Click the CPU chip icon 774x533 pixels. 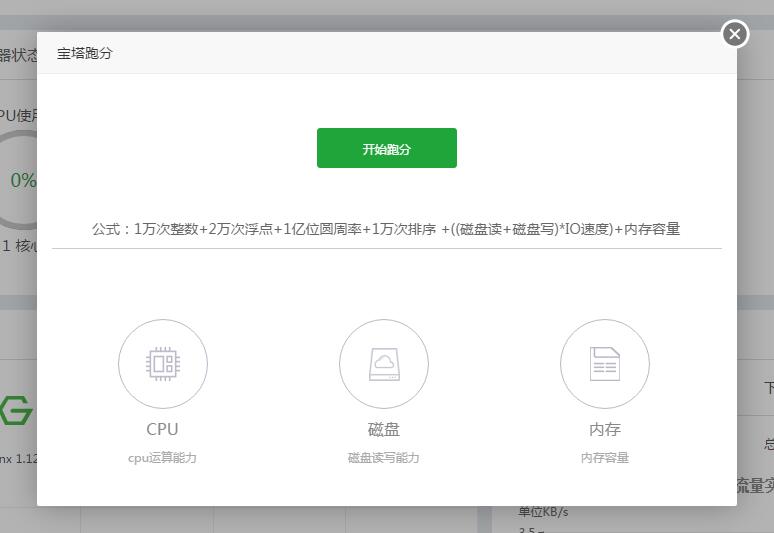[162, 364]
